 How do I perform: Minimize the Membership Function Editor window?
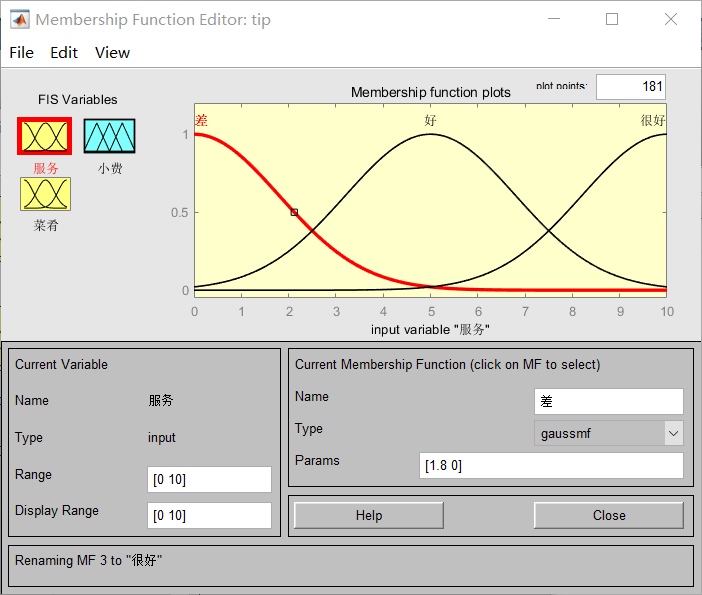pyautogui.click(x=554, y=19)
